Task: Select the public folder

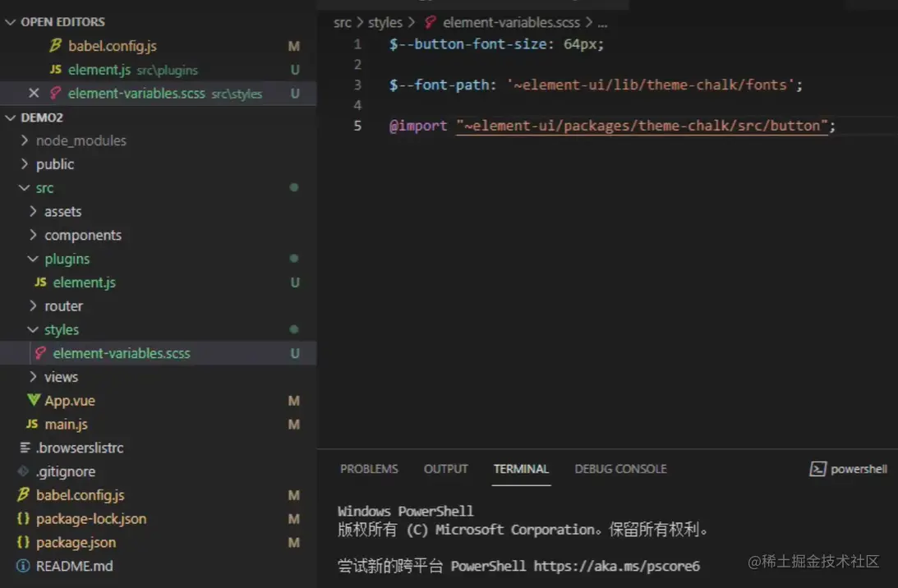Action: tap(55, 164)
